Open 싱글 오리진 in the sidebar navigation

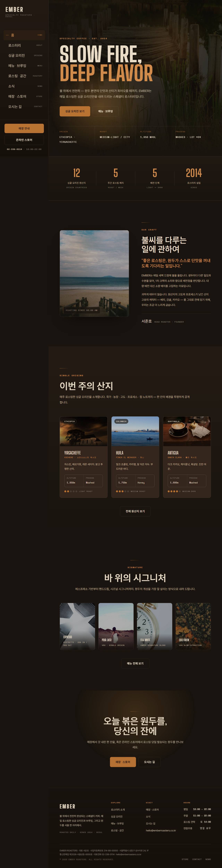tap(24, 55)
